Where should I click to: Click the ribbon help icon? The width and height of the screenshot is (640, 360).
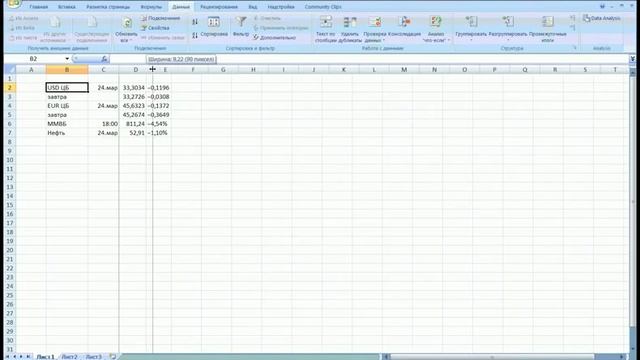coord(602,7)
